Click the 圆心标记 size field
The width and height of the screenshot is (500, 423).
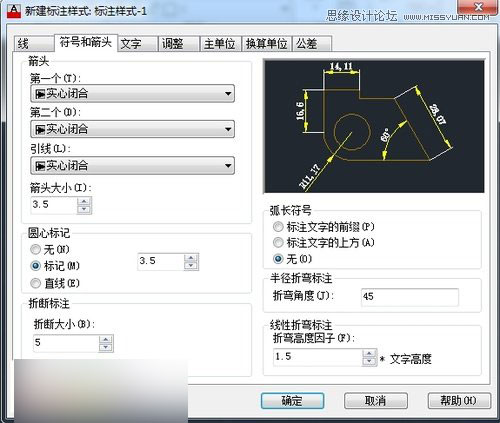[x=161, y=262]
